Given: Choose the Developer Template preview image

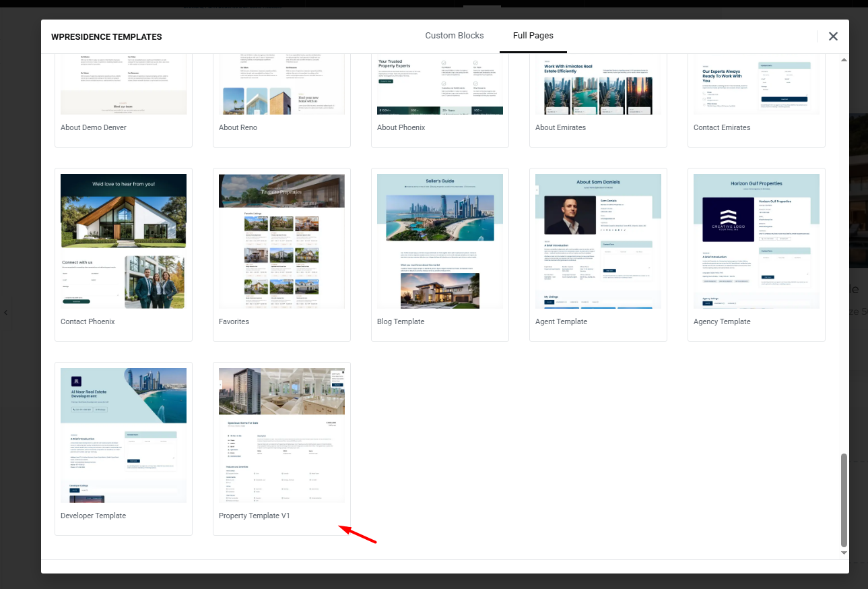Looking at the screenshot, I should [x=123, y=435].
